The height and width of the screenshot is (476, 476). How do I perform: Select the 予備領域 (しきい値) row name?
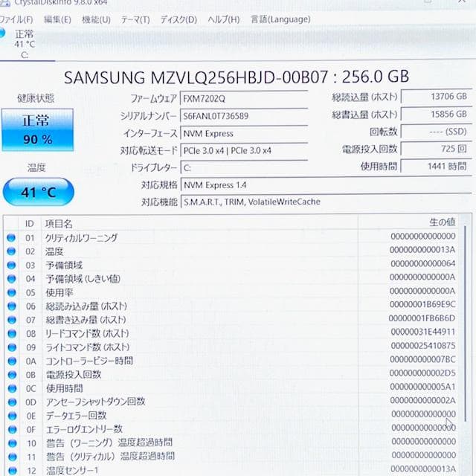click(x=83, y=279)
